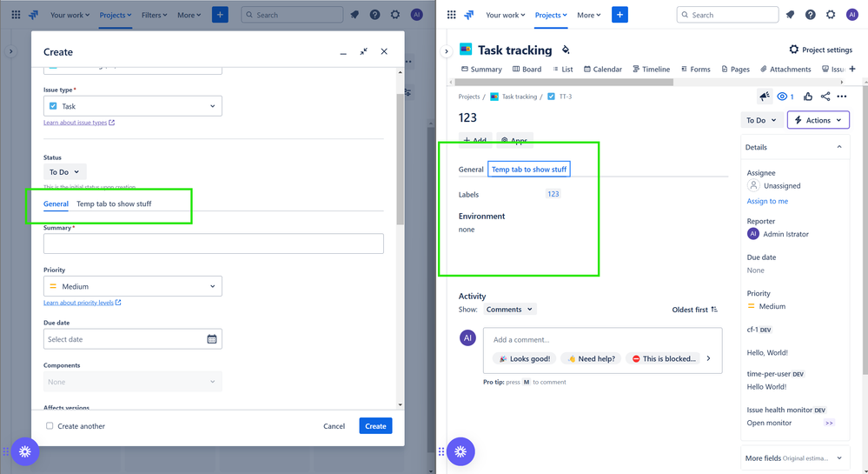Click Looks good! quick comment
Image resolution: width=868 pixels, height=474 pixels.
[x=524, y=358]
